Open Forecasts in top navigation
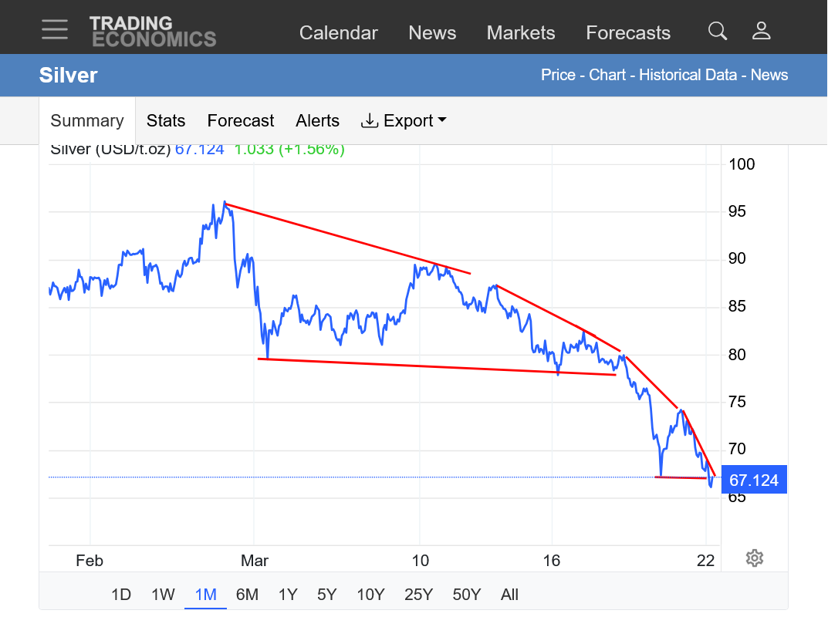The image size is (828, 644). pyautogui.click(x=628, y=33)
